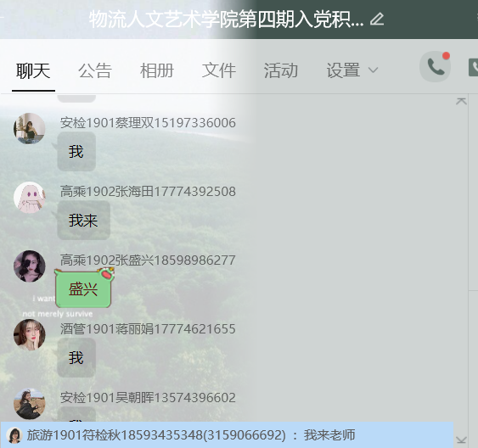Open avatar of 安检1901蔡理双
Image resolution: width=478 pixels, height=448 pixels.
pyautogui.click(x=29, y=128)
